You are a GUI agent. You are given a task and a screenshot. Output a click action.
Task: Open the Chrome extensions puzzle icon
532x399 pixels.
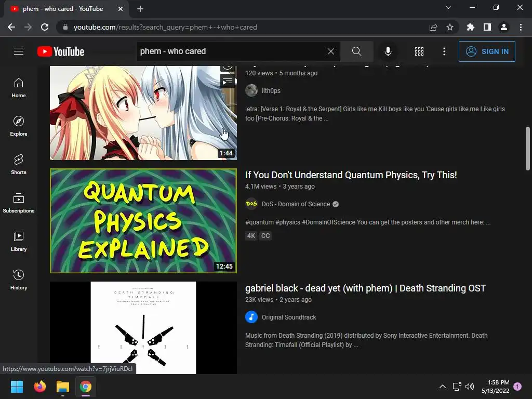(x=471, y=27)
